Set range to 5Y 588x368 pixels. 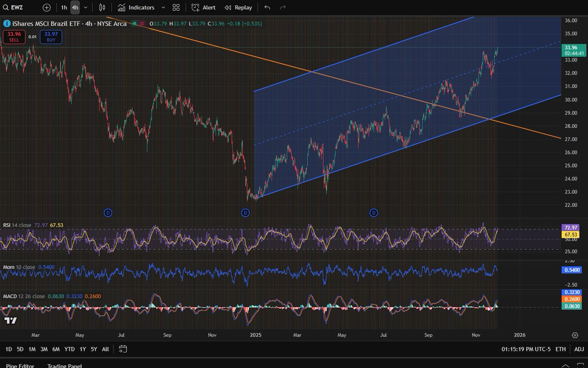tap(94, 349)
